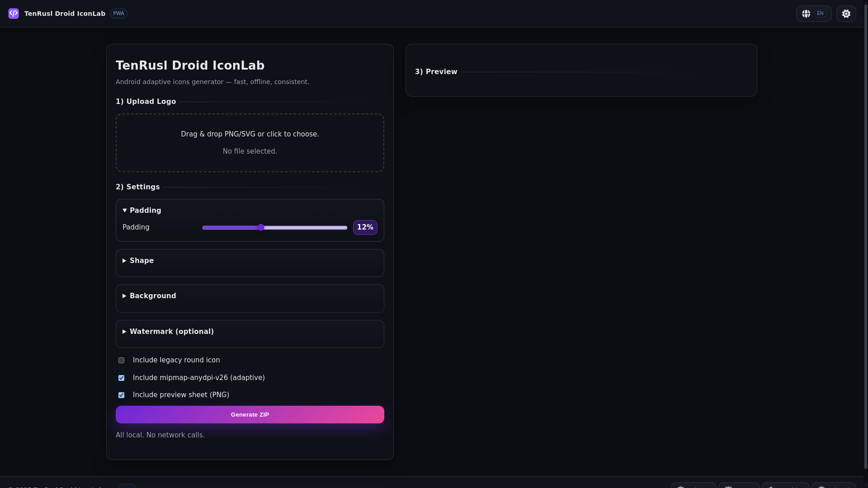Click the header title TenRusl Droid IconLab

[x=65, y=14]
